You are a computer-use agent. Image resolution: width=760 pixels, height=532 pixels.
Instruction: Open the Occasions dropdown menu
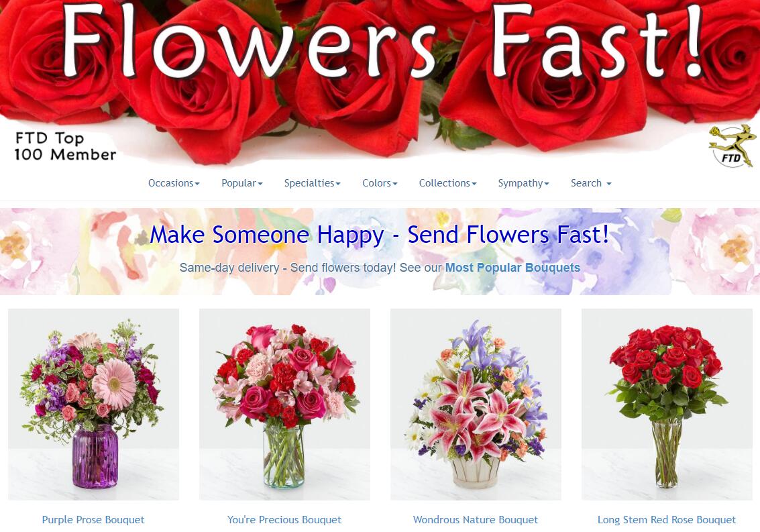[x=174, y=183]
